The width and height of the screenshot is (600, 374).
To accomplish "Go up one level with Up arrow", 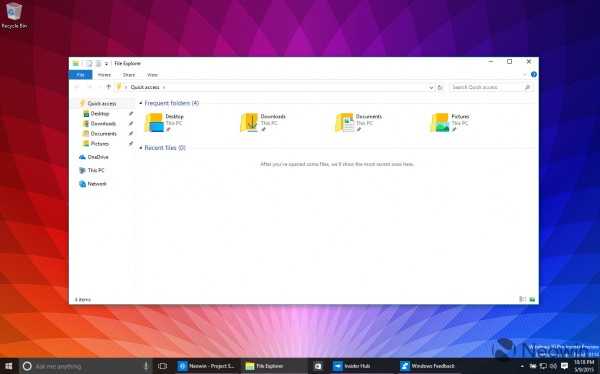I will coord(109,87).
